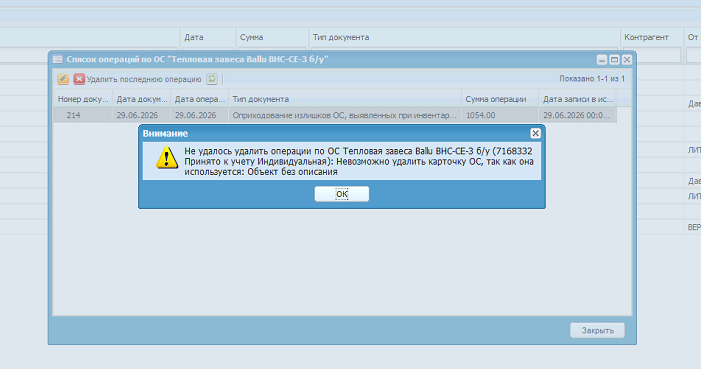
Task: Sort by 'Дата докум...' column header
Action: pos(142,99)
